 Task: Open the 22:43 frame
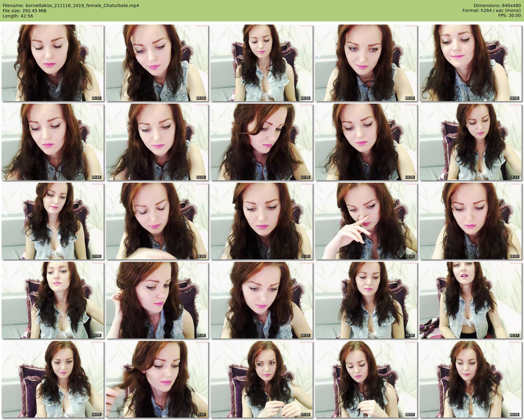pyautogui.click(x=366, y=221)
